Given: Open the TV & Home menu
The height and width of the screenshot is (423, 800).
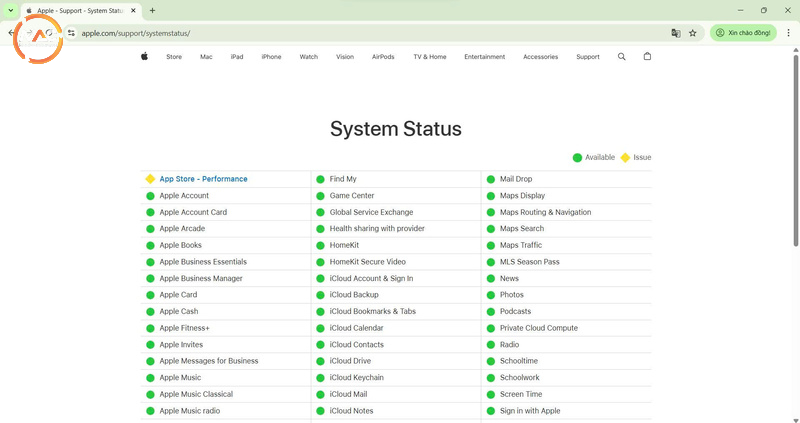Looking at the screenshot, I should 430,57.
